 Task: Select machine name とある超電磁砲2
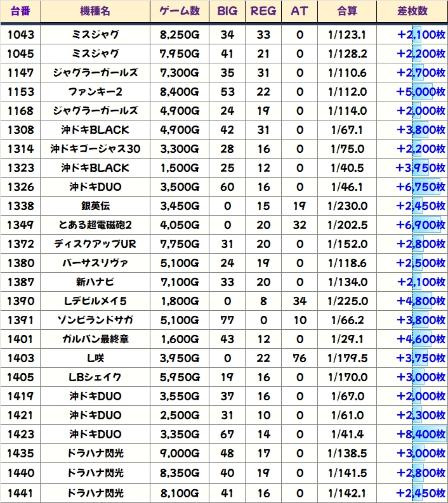(95, 225)
